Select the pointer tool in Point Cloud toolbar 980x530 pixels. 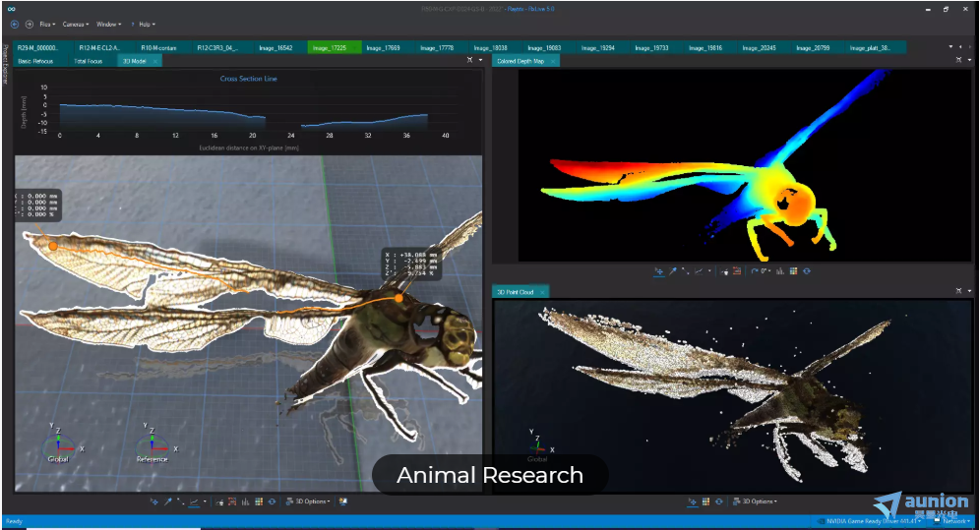(x=693, y=501)
